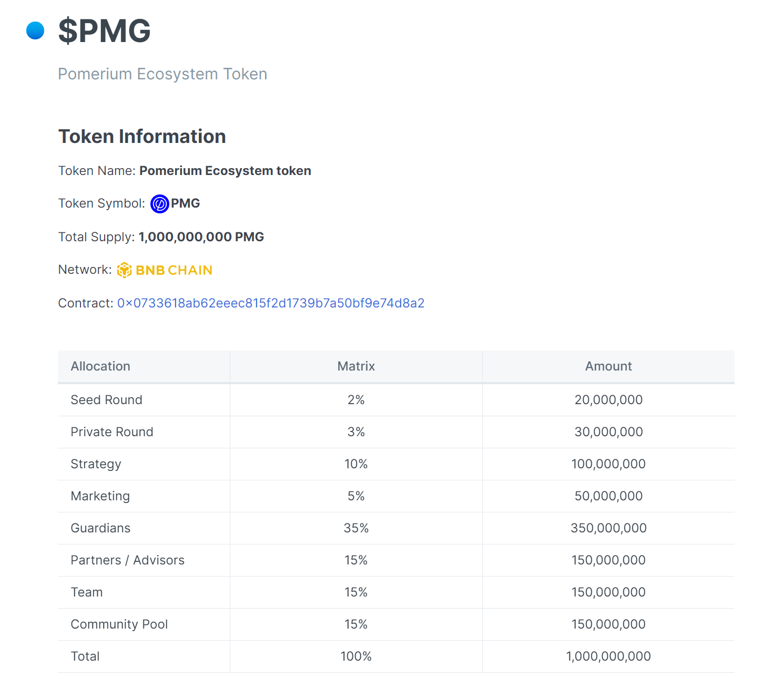Click the 15% cell in Partners / Advisors row
The image size is (784, 699).
(356, 560)
